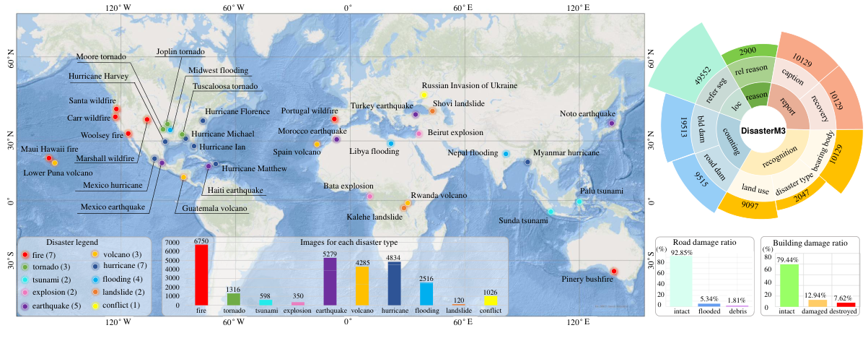Select the Libya flooding marker
Screen dimensions: 868x346
[391, 144]
